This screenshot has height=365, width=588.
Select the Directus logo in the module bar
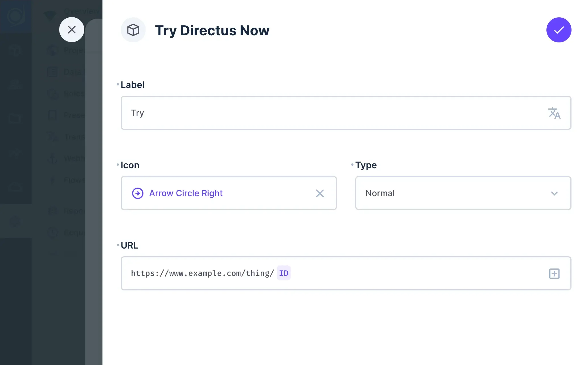tap(16, 16)
